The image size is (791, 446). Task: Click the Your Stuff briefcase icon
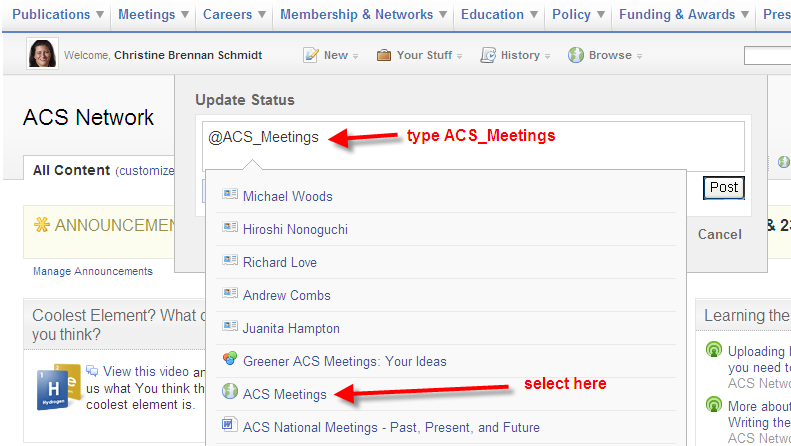pyautogui.click(x=384, y=55)
